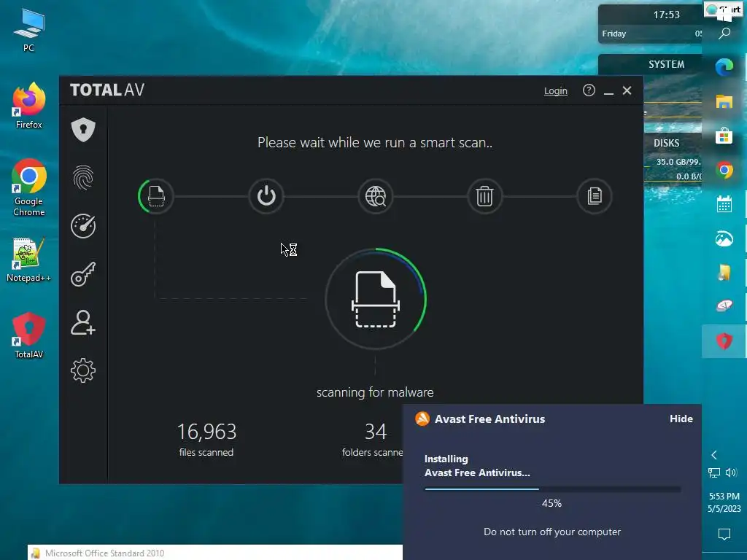This screenshot has width=747, height=560.
Task: Click the SYSTEM gadget header
Action: (x=666, y=64)
